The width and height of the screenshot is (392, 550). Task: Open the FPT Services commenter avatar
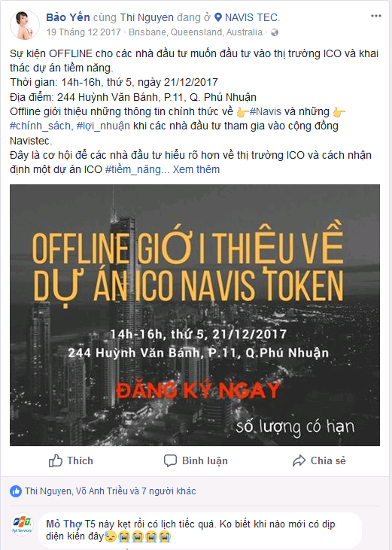pyautogui.click(x=22, y=524)
